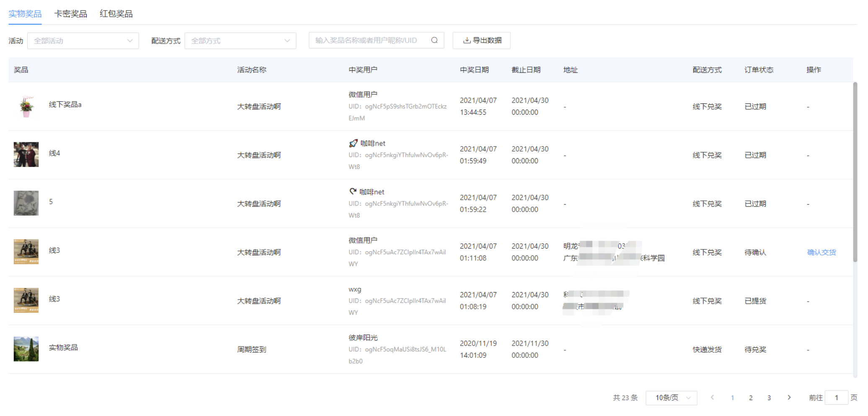This screenshot has height=416, width=868.
Task: Select the 实物奖品 tab
Action: point(25,14)
